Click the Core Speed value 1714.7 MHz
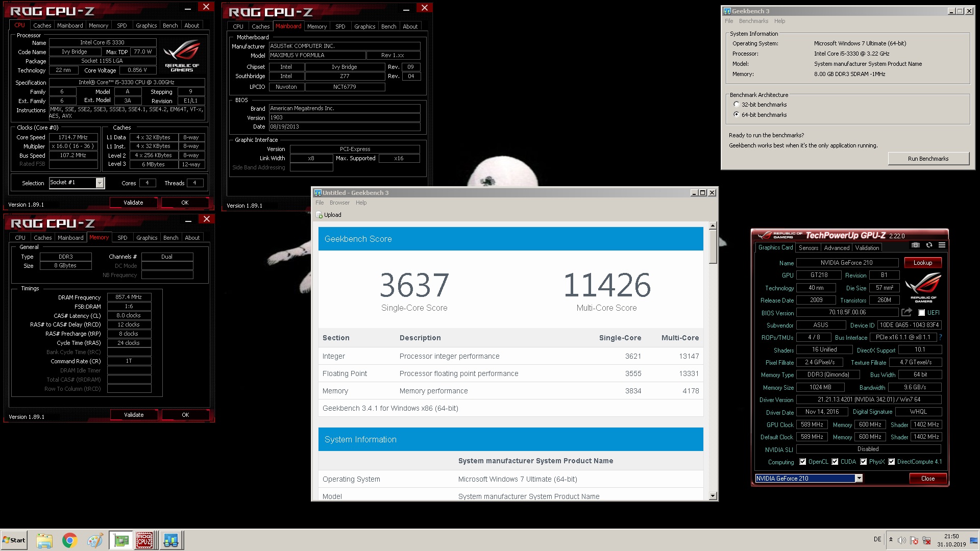 point(73,137)
